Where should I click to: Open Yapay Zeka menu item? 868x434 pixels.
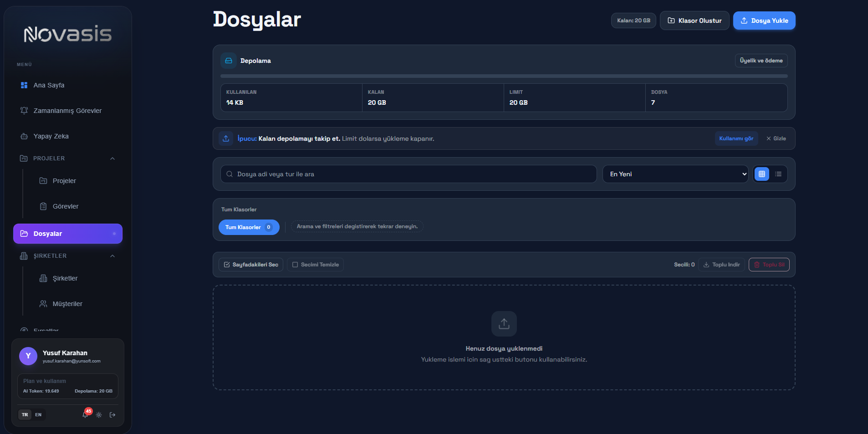pyautogui.click(x=68, y=136)
